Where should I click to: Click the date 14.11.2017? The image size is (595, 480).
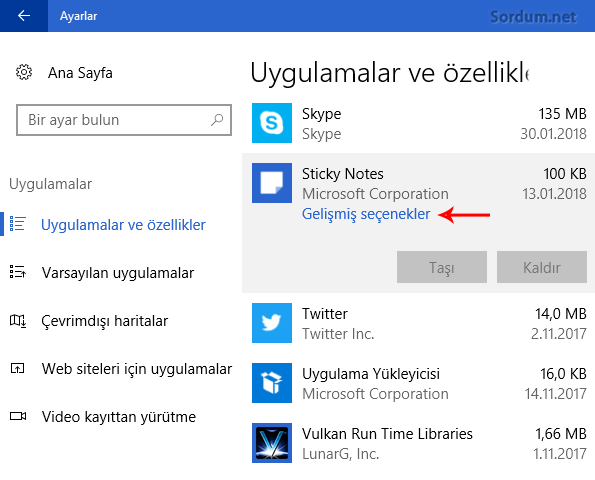(556, 394)
